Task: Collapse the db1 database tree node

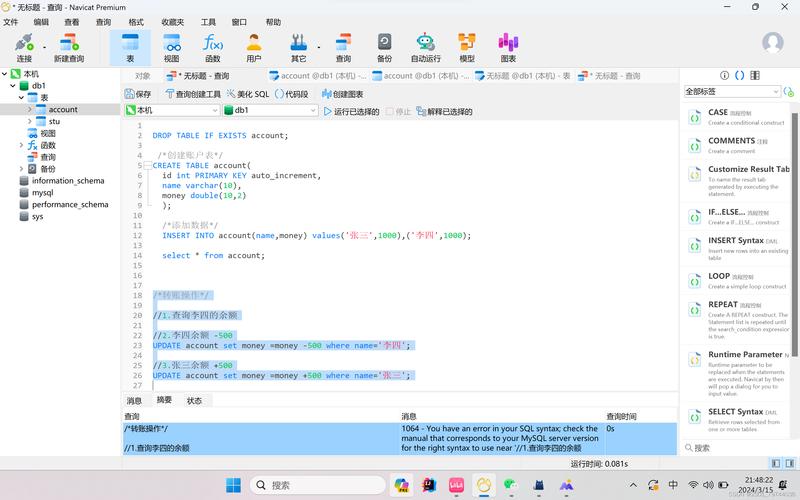Action: pos(13,86)
